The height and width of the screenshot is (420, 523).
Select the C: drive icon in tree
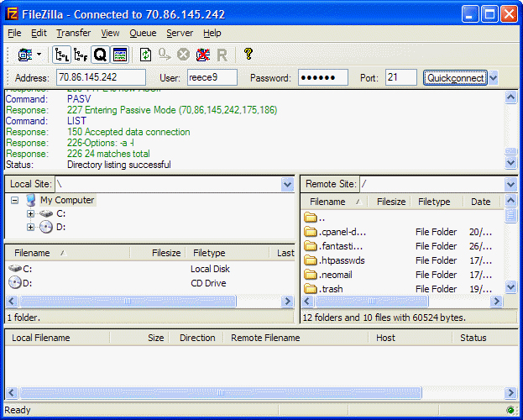pyautogui.click(x=46, y=213)
